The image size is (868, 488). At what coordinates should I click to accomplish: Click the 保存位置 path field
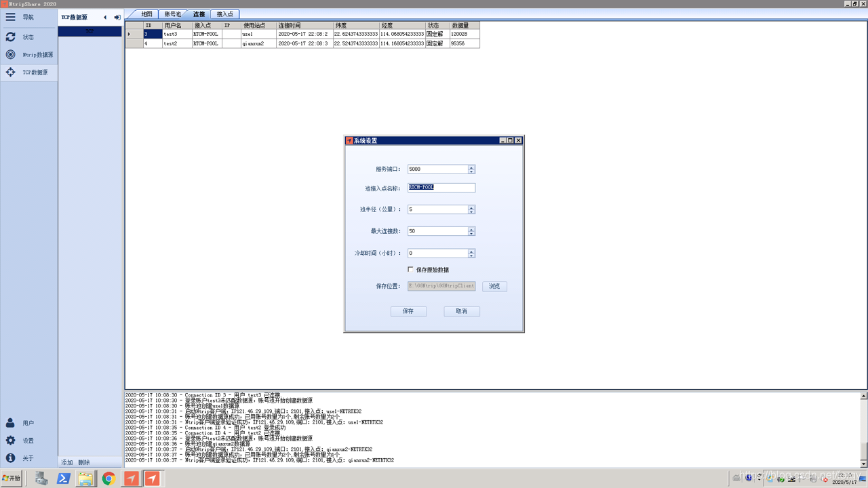pos(441,286)
